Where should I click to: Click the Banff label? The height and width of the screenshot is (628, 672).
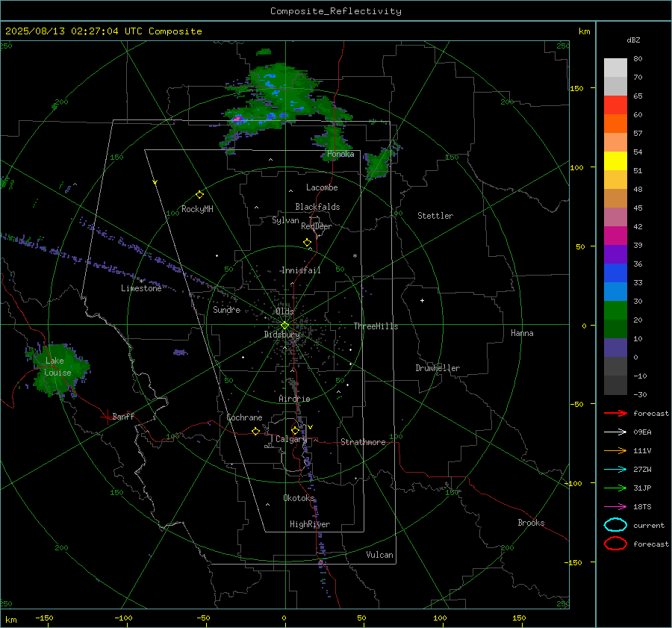pos(123,417)
